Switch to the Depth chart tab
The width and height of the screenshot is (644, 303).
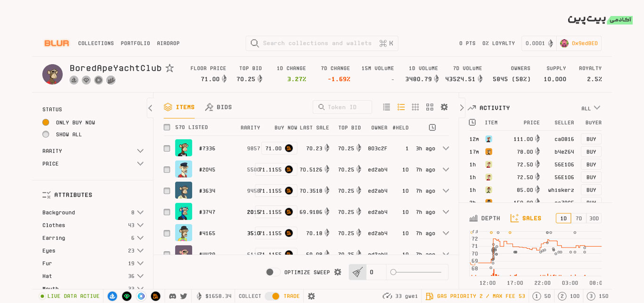point(485,218)
